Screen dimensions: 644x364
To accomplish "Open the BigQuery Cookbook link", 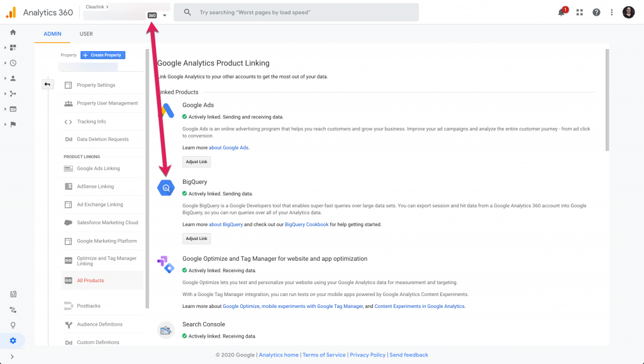I will coord(307,225).
